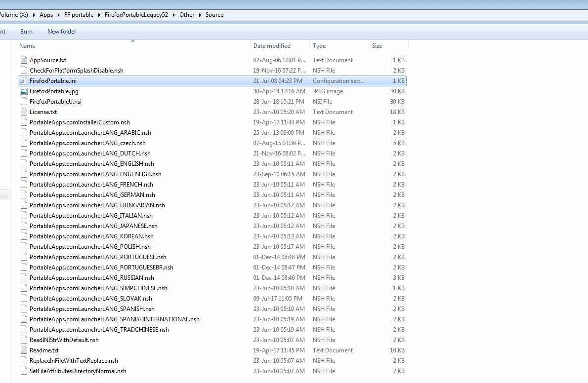Click icon beside LANG_DUTCH.nsh file

point(24,153)
